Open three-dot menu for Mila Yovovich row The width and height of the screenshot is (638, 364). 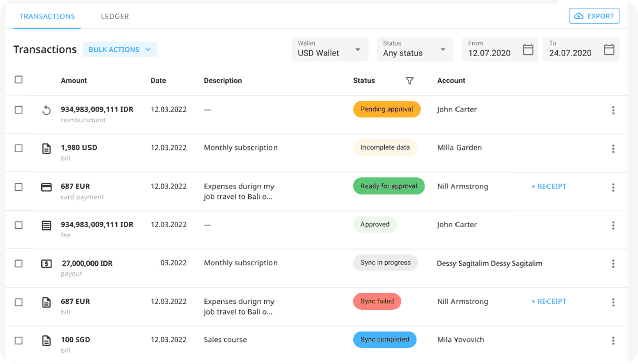tap(613, 341)
